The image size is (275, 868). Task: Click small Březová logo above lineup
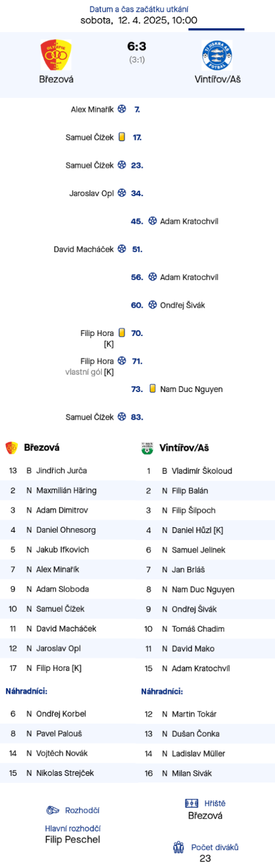(11, 448)
